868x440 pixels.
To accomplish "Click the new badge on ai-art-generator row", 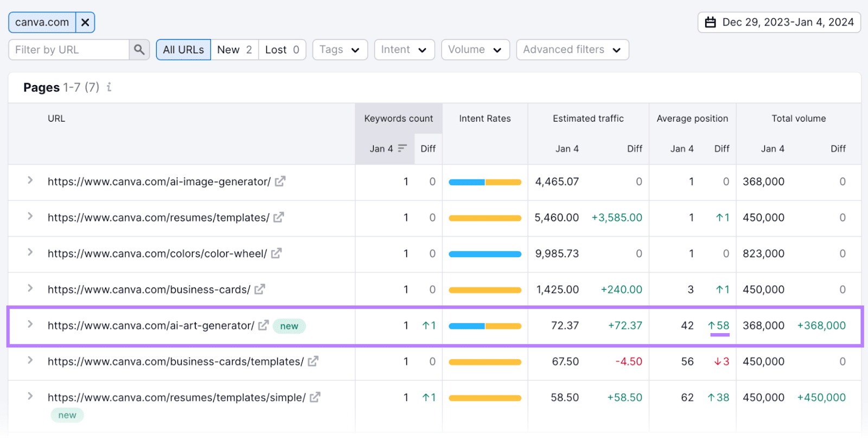I will 289,326.
